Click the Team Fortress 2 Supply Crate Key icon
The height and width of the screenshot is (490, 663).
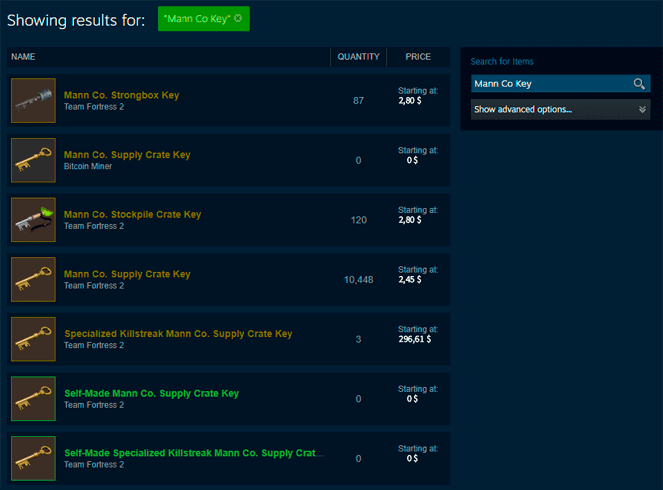click(33, 279)
